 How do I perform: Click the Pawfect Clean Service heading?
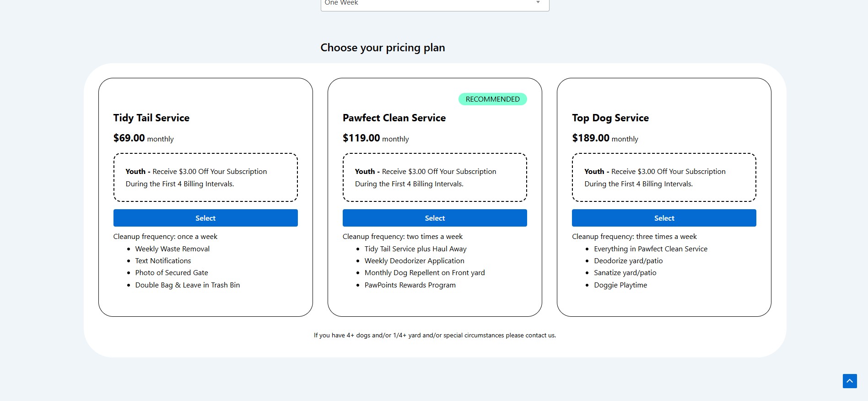394,118
